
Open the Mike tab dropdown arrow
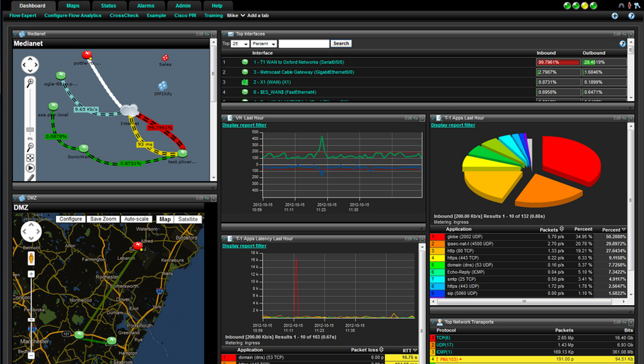[243, 15]
